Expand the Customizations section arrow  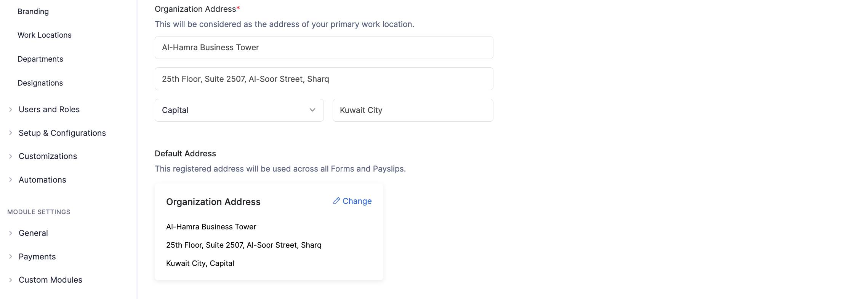tap(11, 156)
